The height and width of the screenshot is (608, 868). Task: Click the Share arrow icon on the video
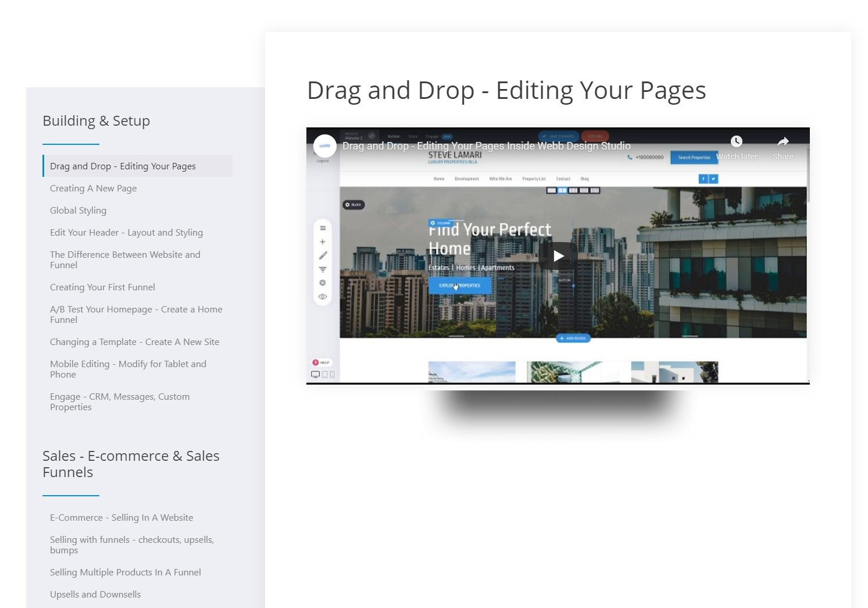(783, 142)
